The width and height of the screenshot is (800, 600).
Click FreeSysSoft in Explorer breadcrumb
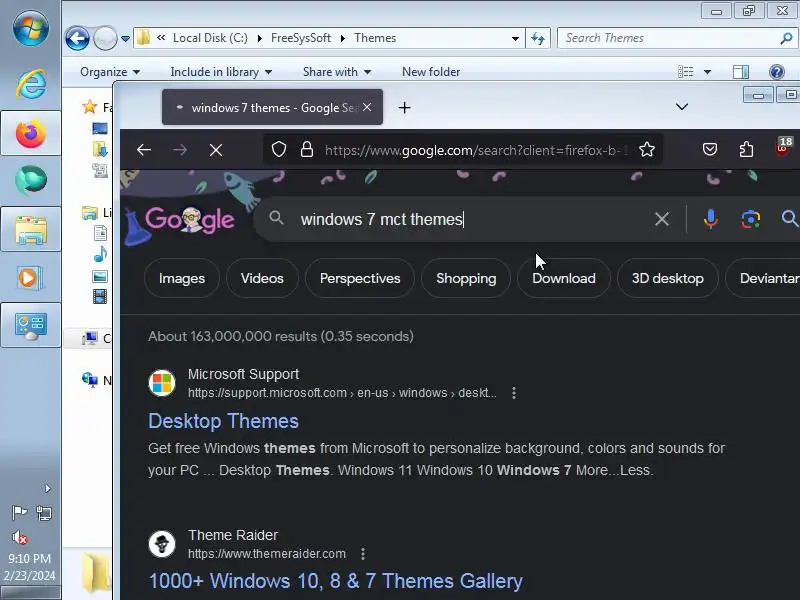click(301, 38)
